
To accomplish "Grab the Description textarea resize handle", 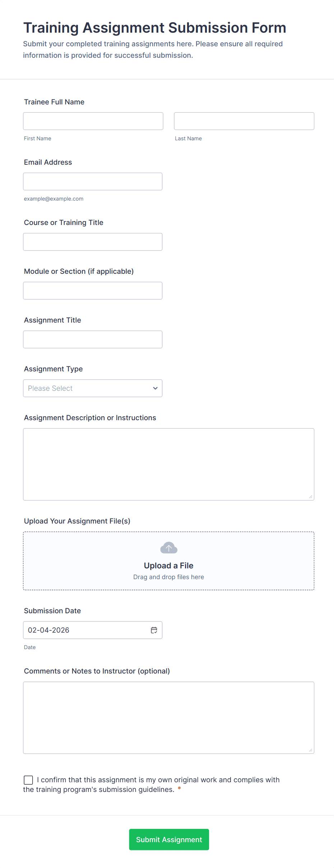I will click(311, 497).
